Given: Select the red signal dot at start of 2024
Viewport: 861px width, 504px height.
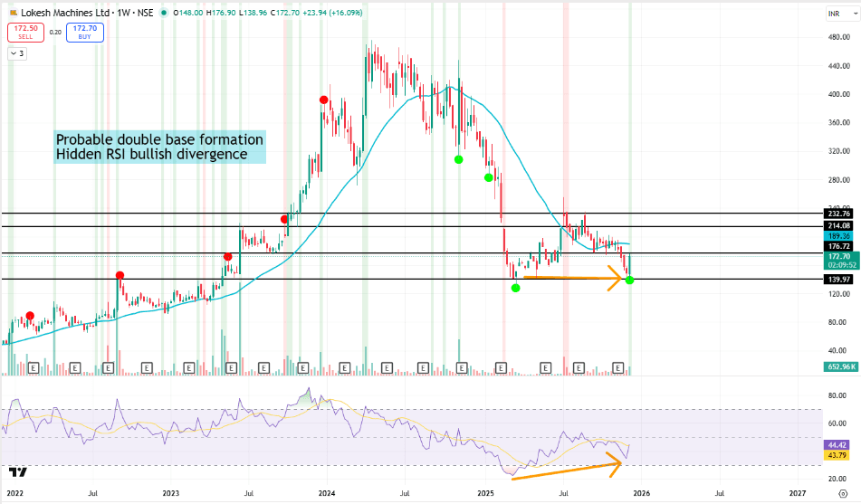Looking at the screenshot, I should pos(324,100).
